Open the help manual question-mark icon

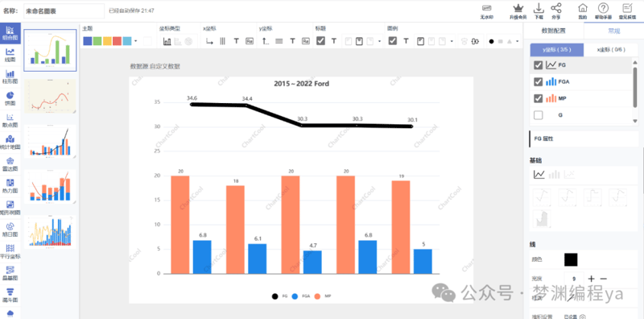coord(602,8)
